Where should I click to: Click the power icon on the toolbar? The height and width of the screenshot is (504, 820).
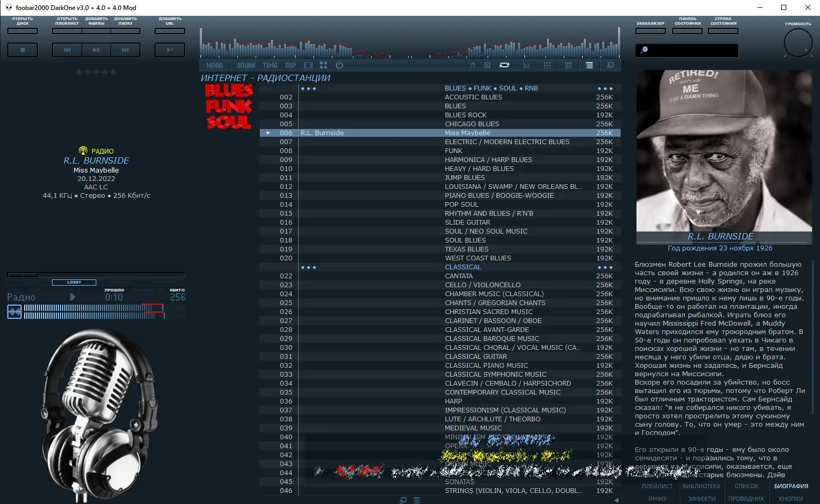click(339, 65)
